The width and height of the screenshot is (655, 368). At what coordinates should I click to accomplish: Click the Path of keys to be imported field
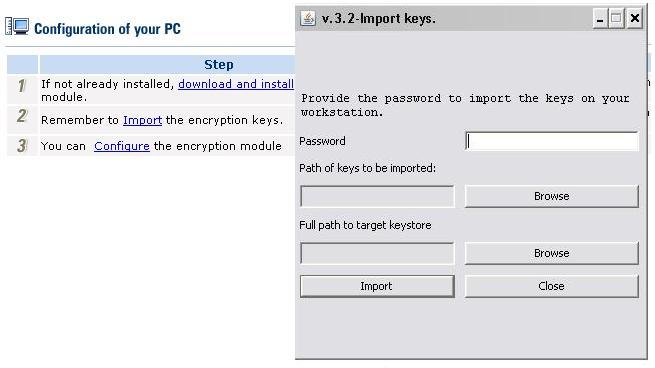pyautogui.click(x=377, y=196)
